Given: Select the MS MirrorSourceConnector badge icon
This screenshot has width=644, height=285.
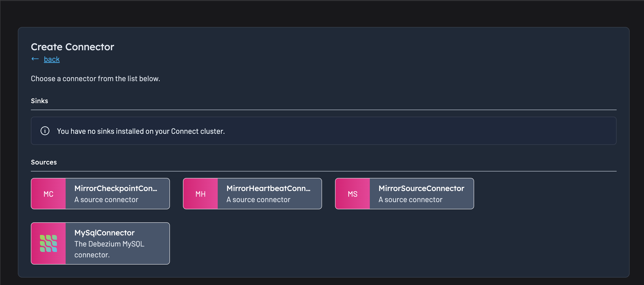Looking at the screenshot, I should point(352,193).
